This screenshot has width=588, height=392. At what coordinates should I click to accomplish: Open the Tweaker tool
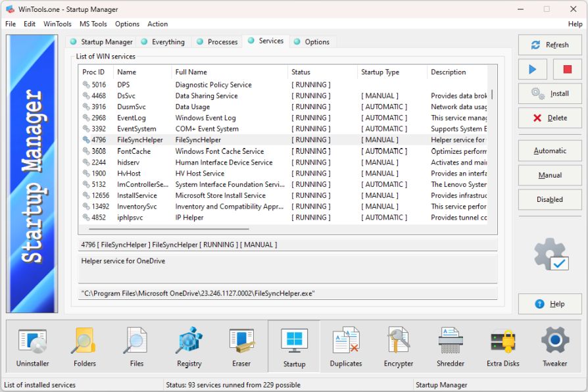555,347
